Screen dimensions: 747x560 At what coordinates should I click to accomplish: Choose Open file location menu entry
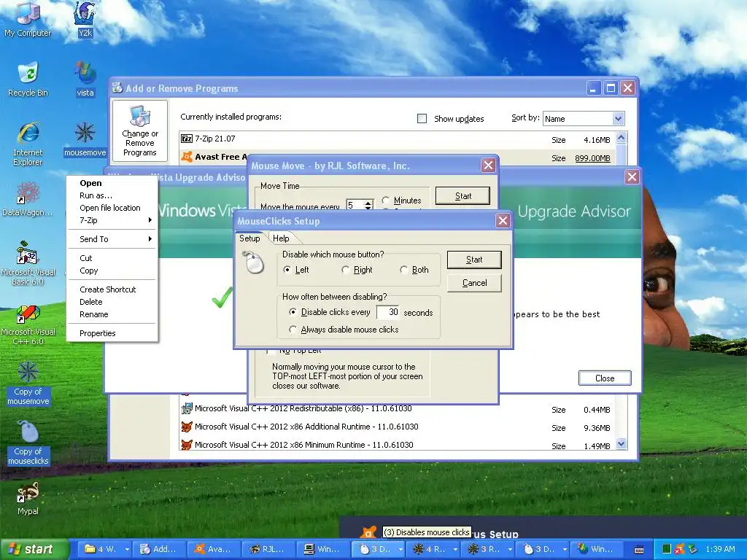110,208
